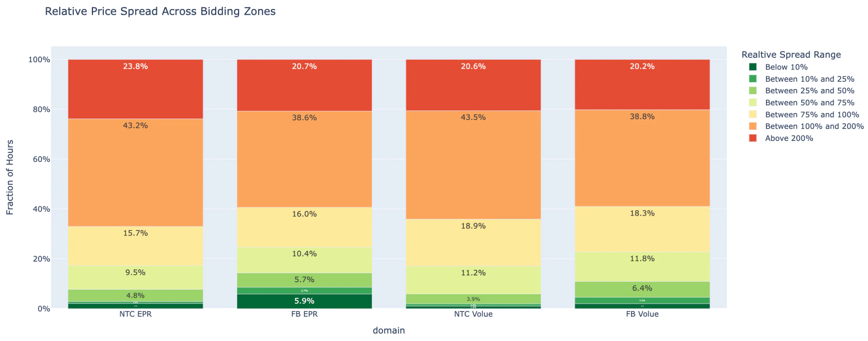Toggle 'Between 100% and 200%' legend label

[x=814, y=127]
